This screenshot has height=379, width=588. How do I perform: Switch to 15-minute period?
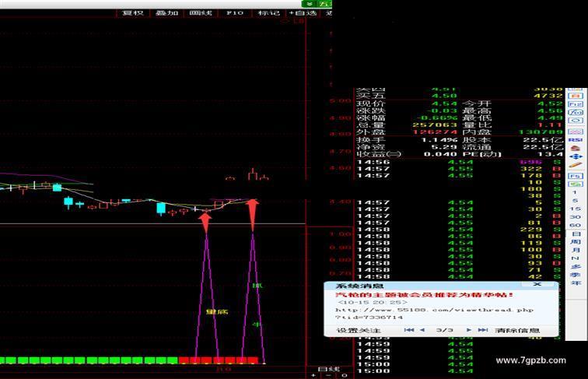(x=576, y=209)
